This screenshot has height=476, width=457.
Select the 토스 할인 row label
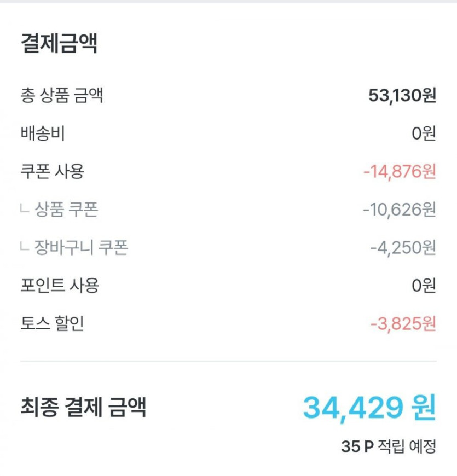(x=52, y=324)
